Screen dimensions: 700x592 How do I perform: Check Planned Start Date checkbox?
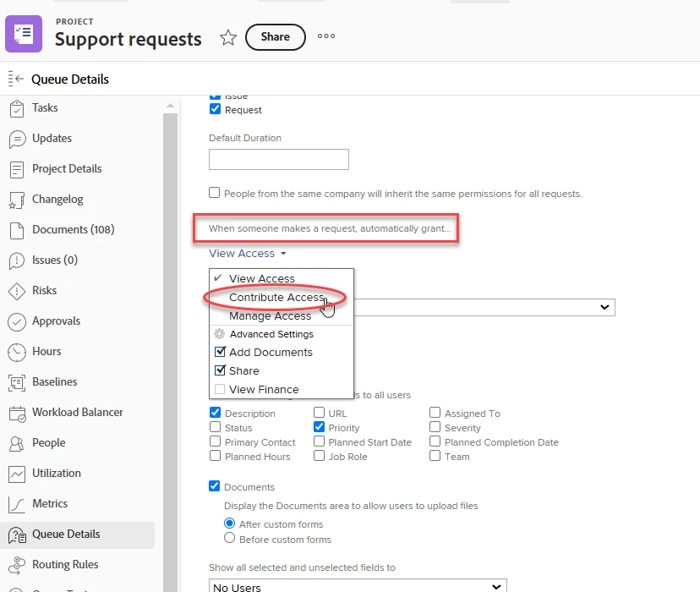(x=319, y=441)
